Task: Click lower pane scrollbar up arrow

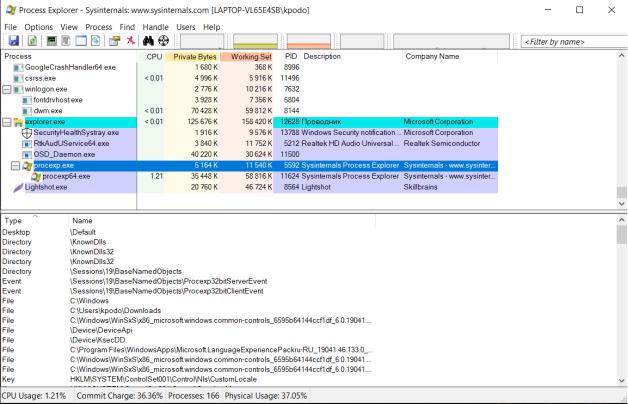Action: [622, 220]
